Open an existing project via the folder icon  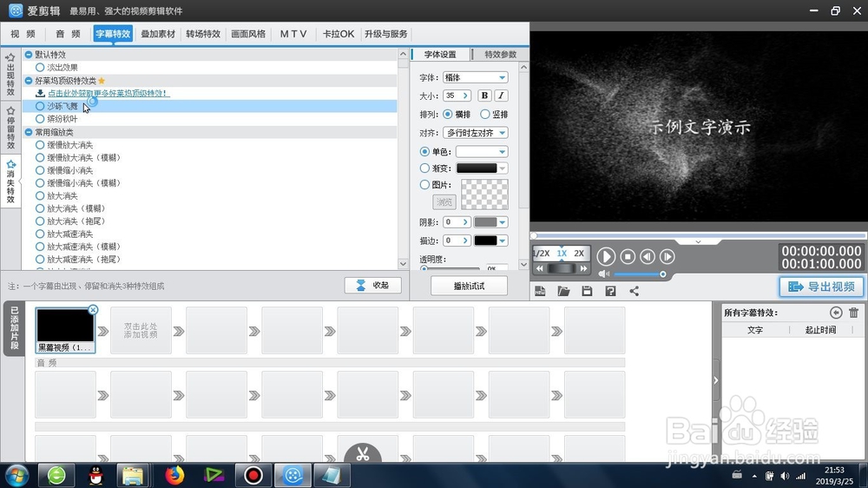click(x=563, y=291)
